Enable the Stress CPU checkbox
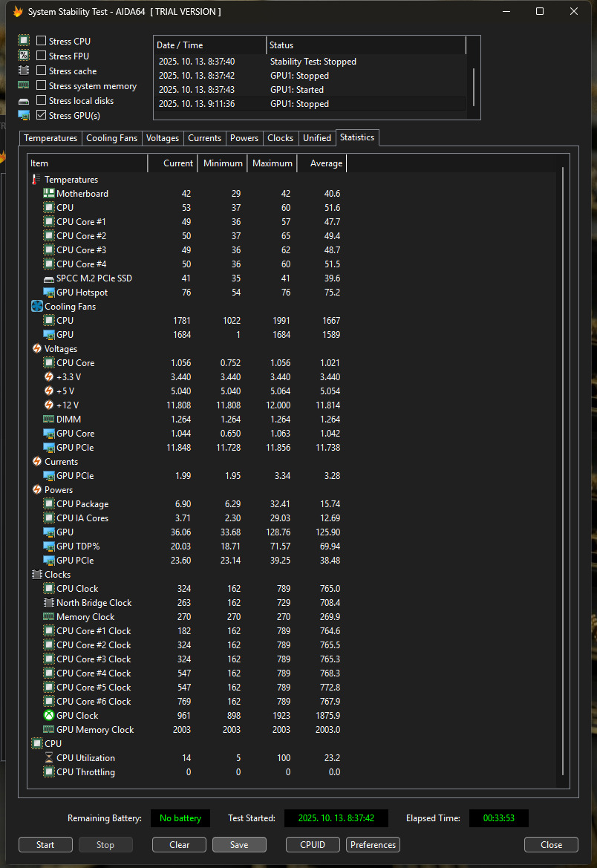Screen dimensions: 597x868 (x=41, y=40)
